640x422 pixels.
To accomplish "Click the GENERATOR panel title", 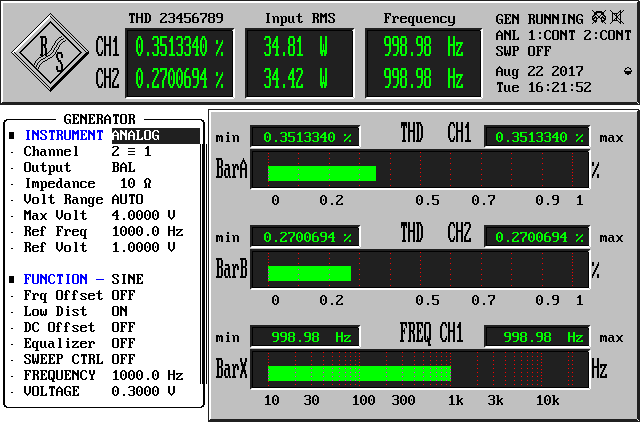I will 99,119.
